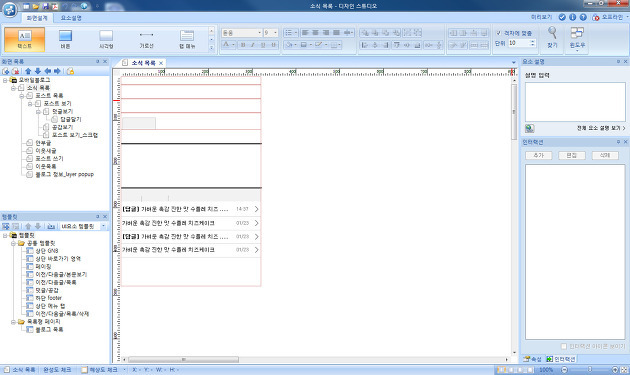Click first icon in 템플릿 panel toolbar
This screenshot has height=375, width=630.
coord(6,226)
